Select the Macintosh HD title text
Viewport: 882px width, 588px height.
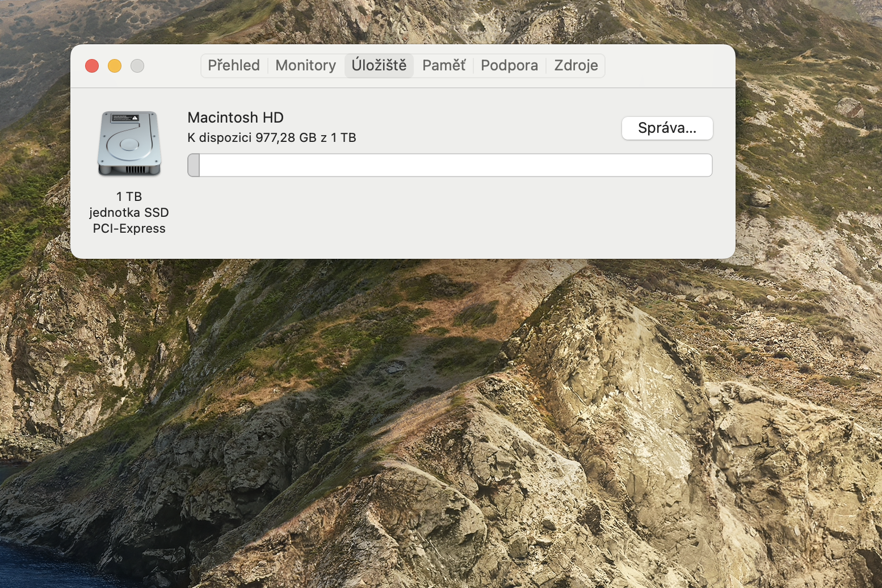click(236, 117)
